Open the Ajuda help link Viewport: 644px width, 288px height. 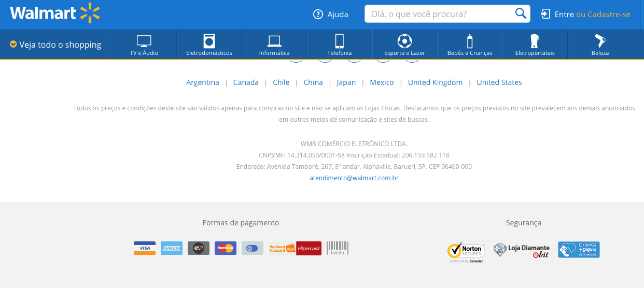pos(331,15)
